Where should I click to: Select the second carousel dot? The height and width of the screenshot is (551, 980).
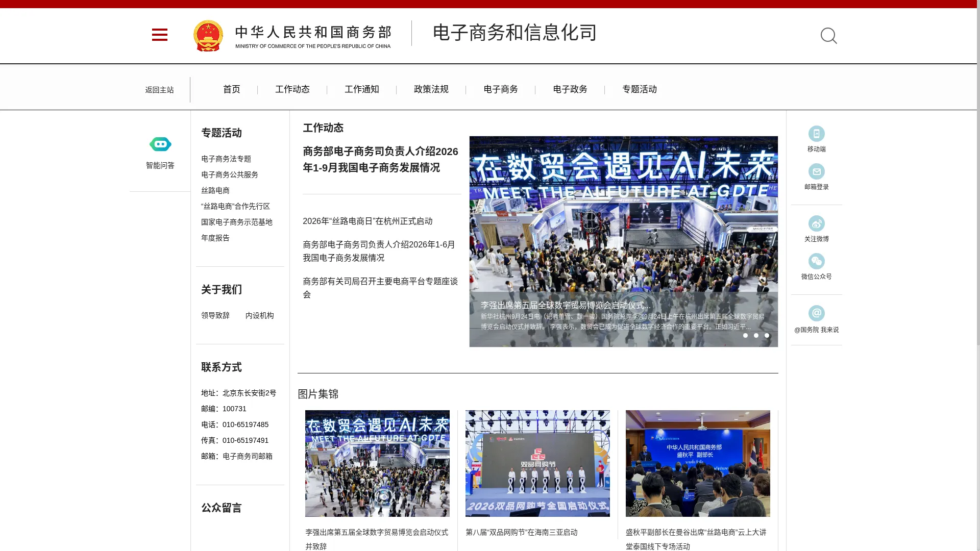click(756, 335)
